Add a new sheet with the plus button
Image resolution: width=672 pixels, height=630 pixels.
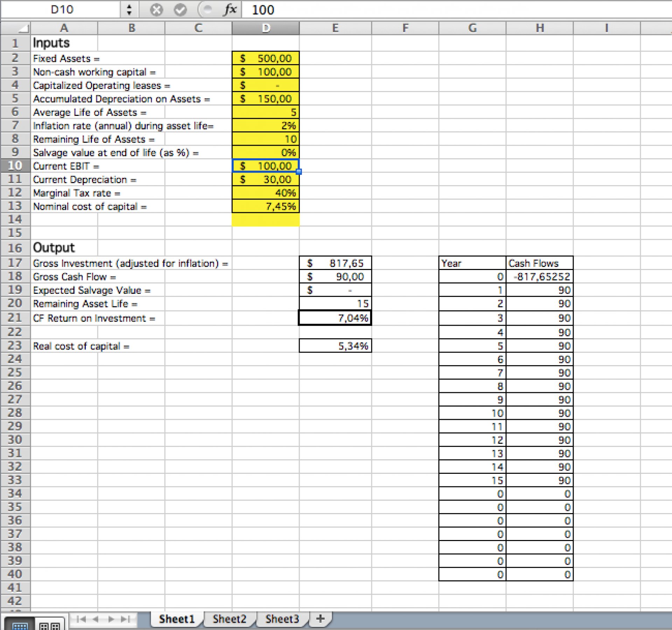[320, 619]
